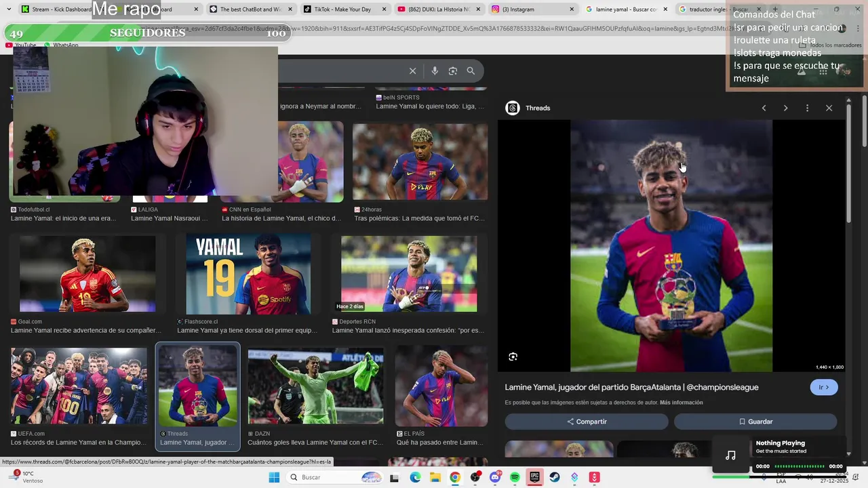Image resolution: width=868 pixels, height=488 pixels.
Task: Open the Lamine Yamal BarçaAtalanta title link
Action: point(631,387)
